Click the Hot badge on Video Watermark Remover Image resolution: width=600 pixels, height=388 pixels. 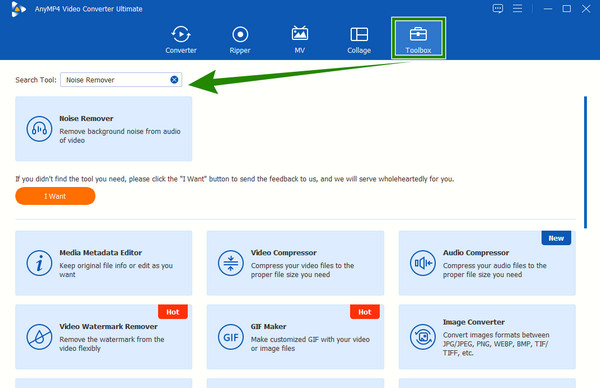[173, 312]
